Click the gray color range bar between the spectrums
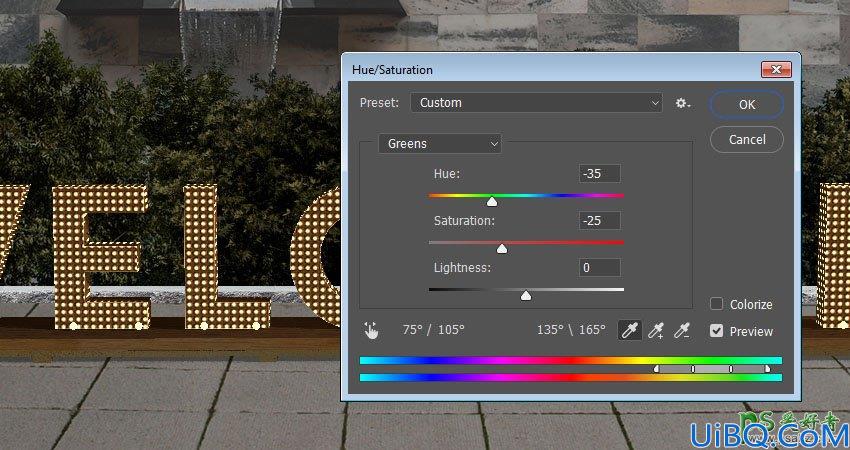Viewport: 850px width, 450px height. [x=712, y=369]
